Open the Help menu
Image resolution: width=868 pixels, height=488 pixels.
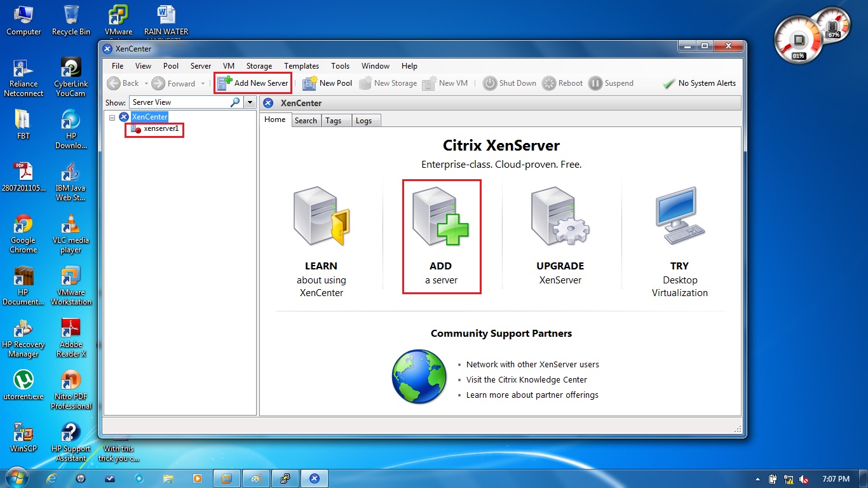[x=409, y=66]
